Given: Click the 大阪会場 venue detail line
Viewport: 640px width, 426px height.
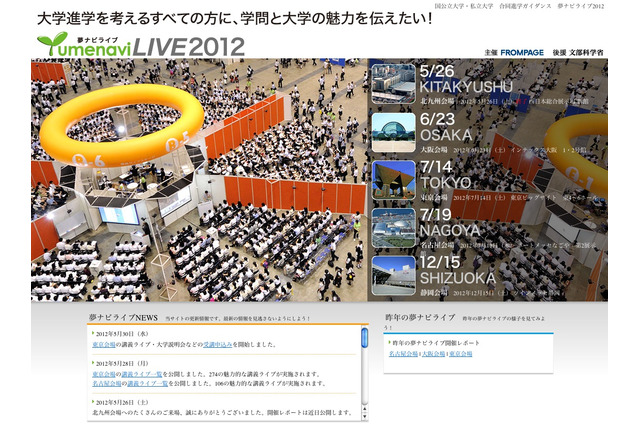Looking at the screenshot, I should click(x=503, y=150).
